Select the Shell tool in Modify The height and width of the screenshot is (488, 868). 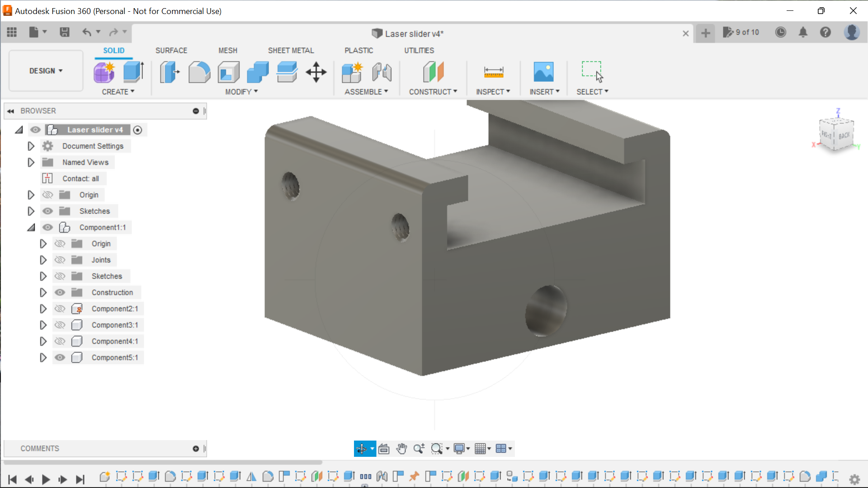click(228, 72)
